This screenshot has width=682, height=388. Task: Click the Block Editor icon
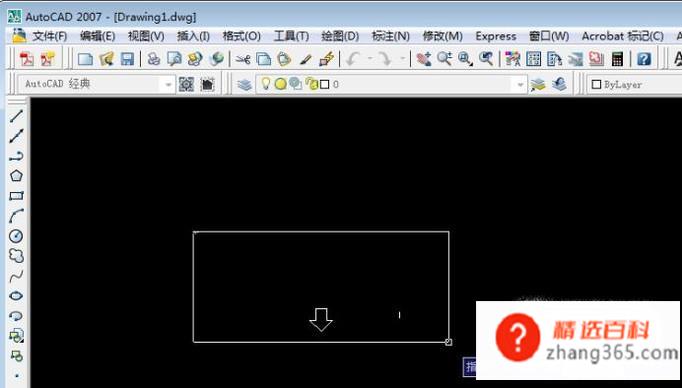pos(327,59)
